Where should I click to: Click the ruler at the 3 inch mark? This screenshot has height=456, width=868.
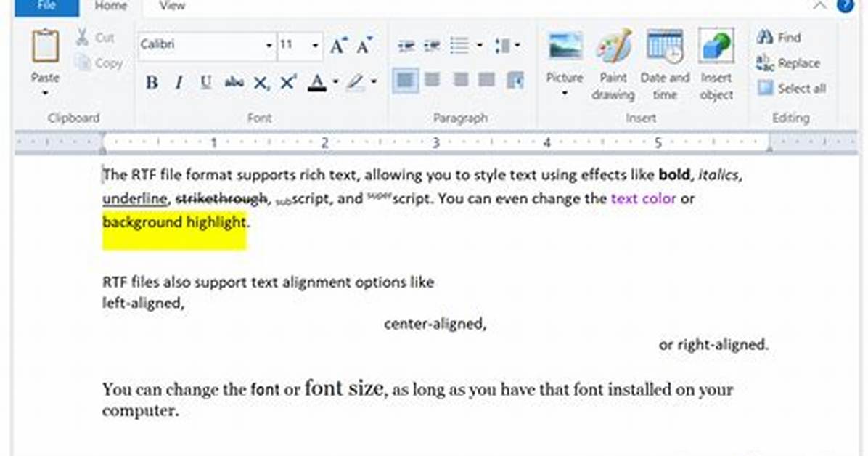point(435,143)
